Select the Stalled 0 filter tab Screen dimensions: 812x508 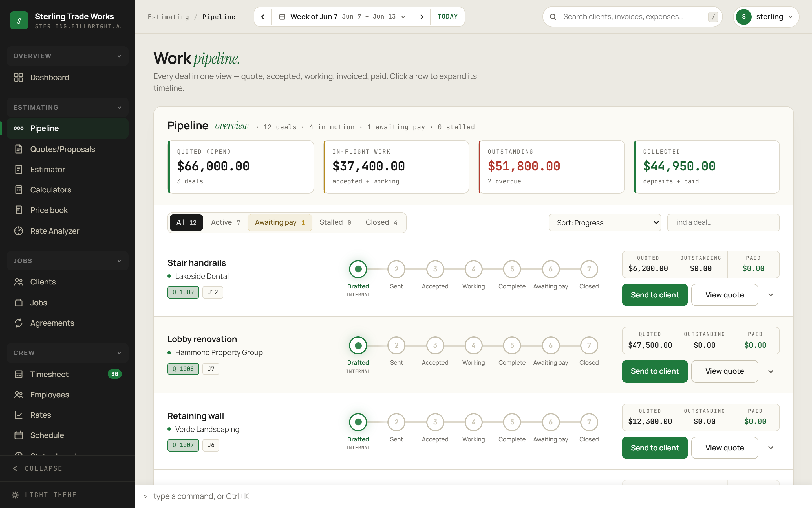point(335,222)
